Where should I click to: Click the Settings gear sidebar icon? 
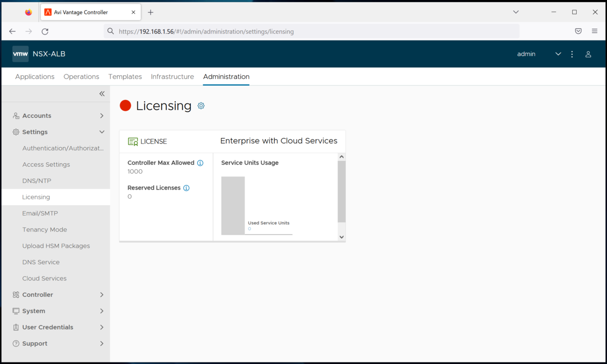16,132
